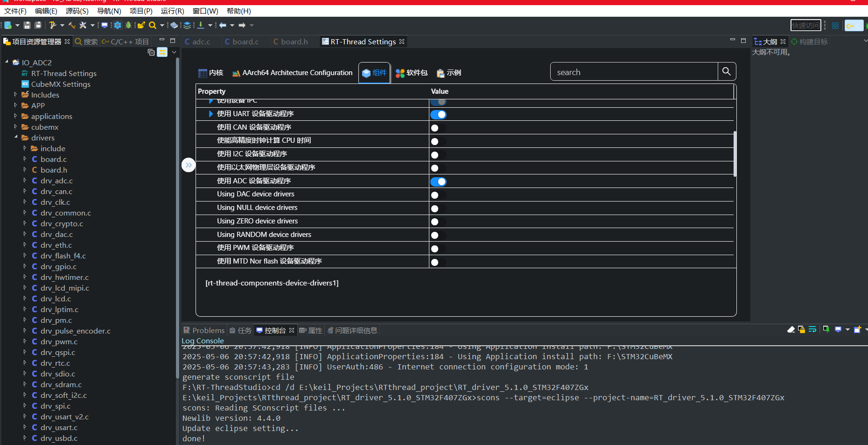Click the New file toolbar icon

pos(8,25)
